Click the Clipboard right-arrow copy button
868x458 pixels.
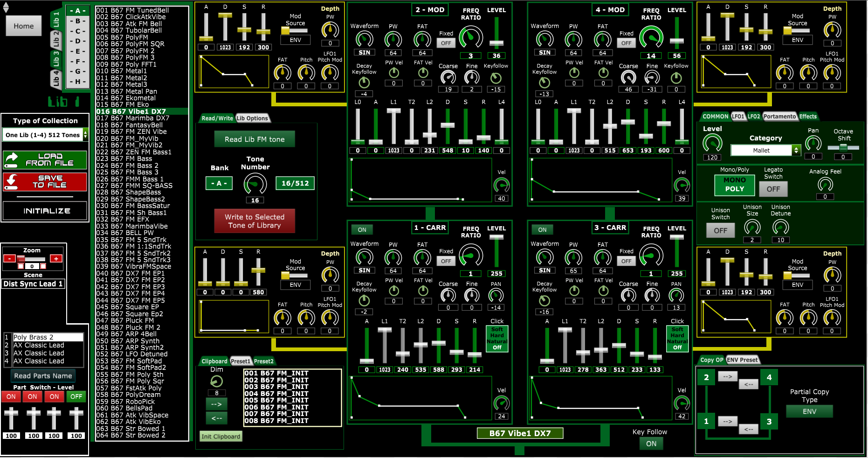(216, 404)
